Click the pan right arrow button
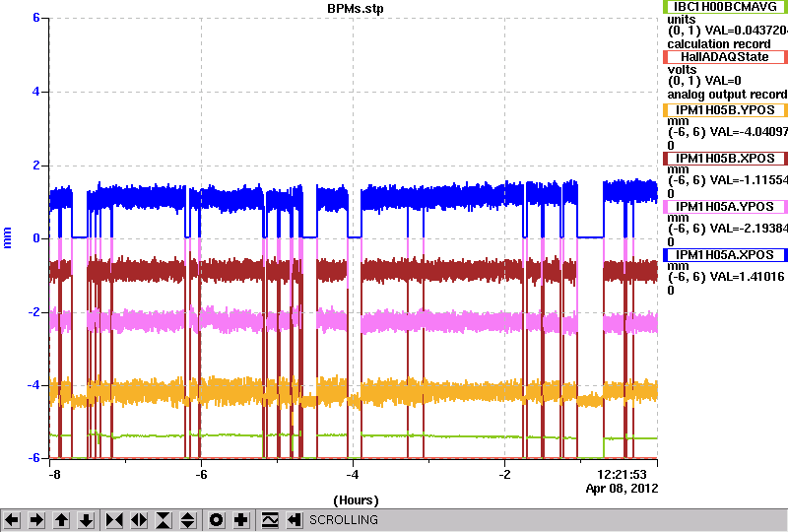 click(36, 520)
